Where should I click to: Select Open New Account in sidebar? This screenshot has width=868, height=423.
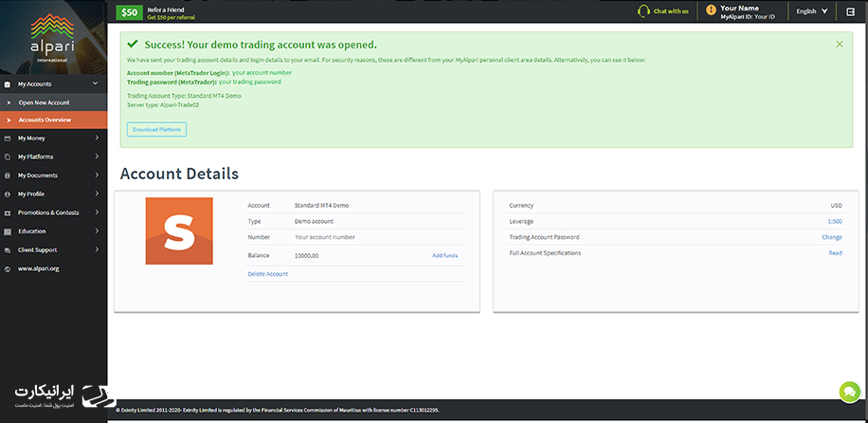(54, 102)
